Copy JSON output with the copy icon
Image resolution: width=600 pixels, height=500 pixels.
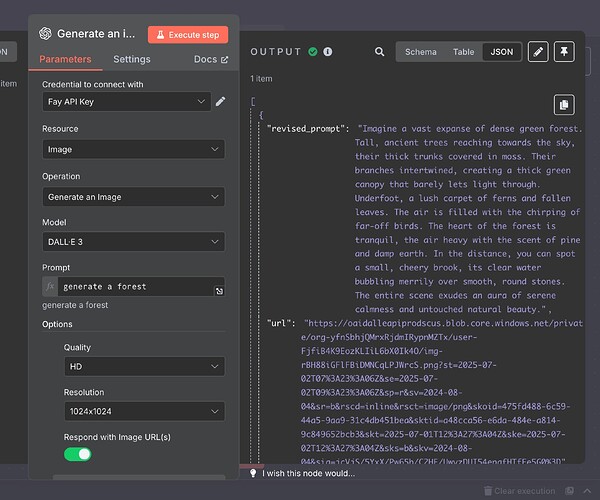[564, 104]
